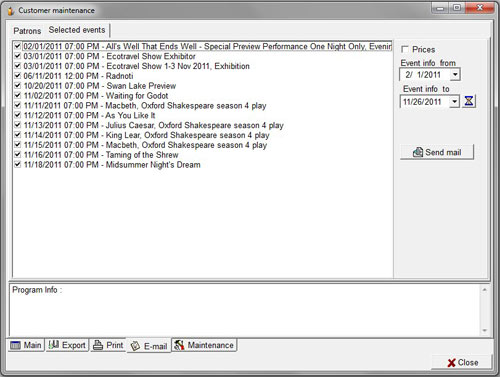Image resolution: width=500 pixels, height=377 pixels.
Task: Select the 11/14/2011 King Lear row text
Action: (146, 135)
